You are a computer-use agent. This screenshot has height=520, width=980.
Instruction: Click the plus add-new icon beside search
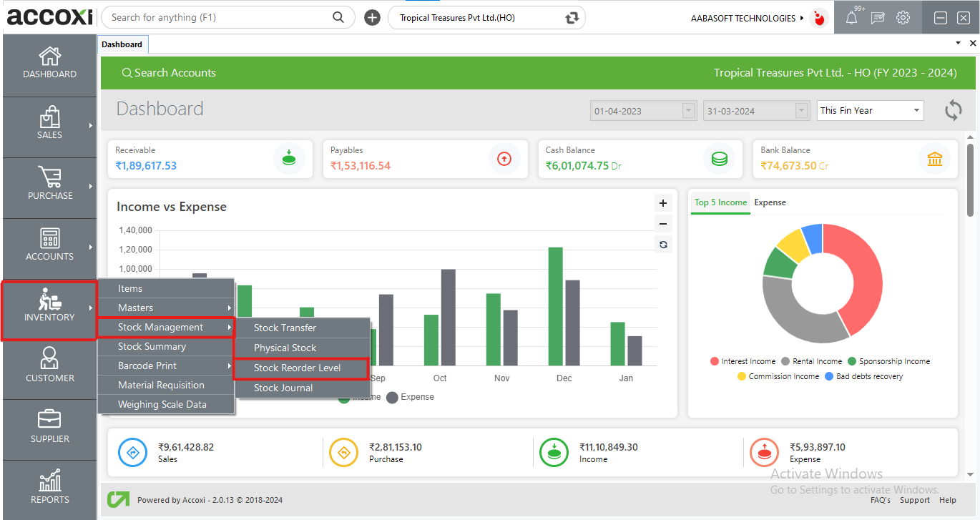tap(372, 18)
